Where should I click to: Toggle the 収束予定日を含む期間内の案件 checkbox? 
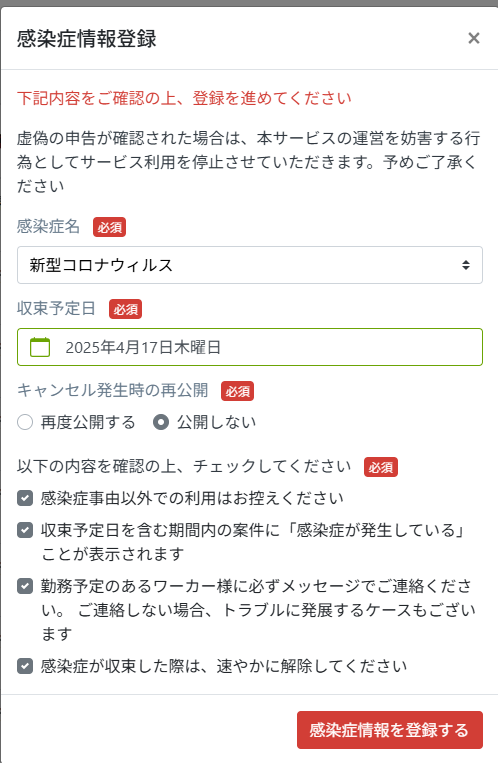tap(25, 530)
